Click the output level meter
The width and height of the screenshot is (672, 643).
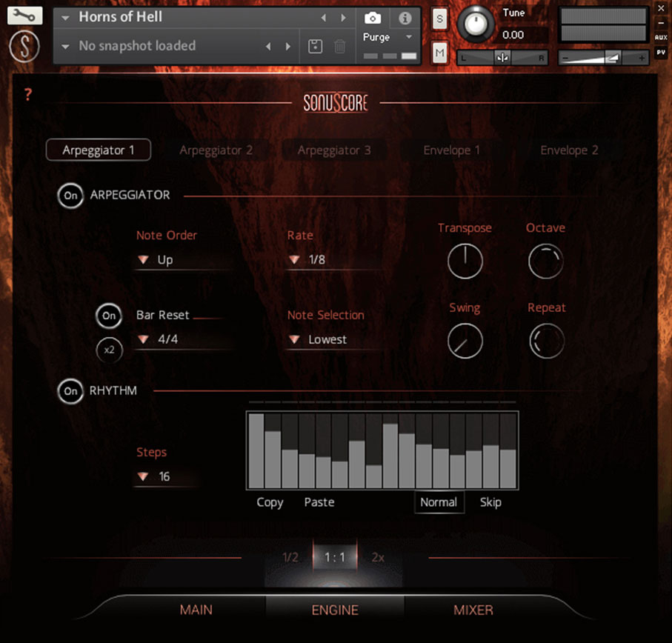[603, 25]
